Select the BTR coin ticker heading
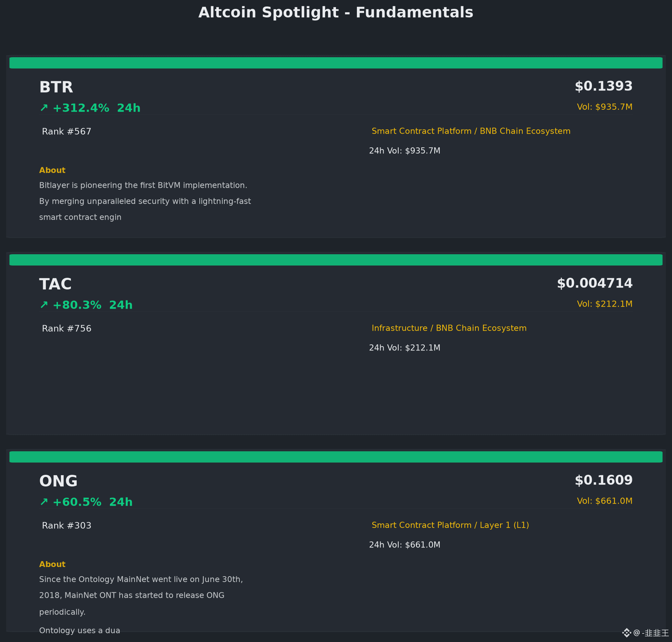 pyautogui.click(x=56, y=87)
